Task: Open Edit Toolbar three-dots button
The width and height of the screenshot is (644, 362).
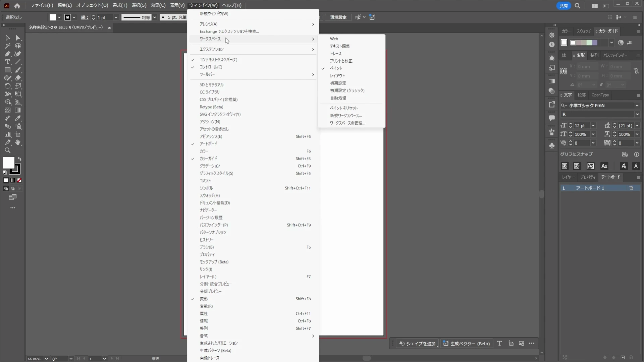Action: 13,208
